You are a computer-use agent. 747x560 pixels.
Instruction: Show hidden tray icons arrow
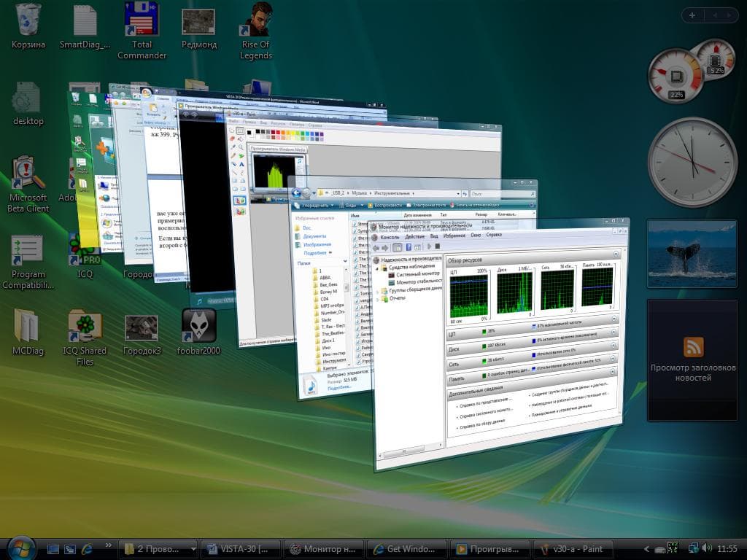pyautogui.click(x=646, y=549)
